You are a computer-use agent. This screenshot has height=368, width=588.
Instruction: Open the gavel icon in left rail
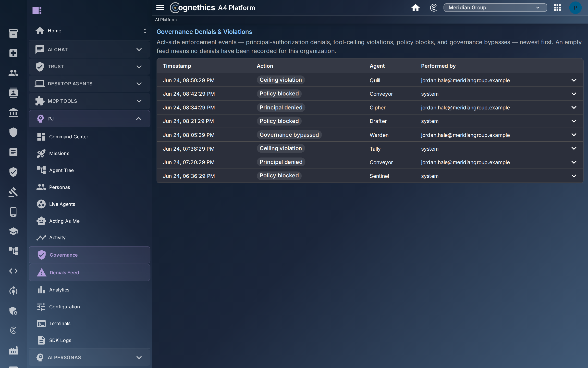tap(13, 192)
